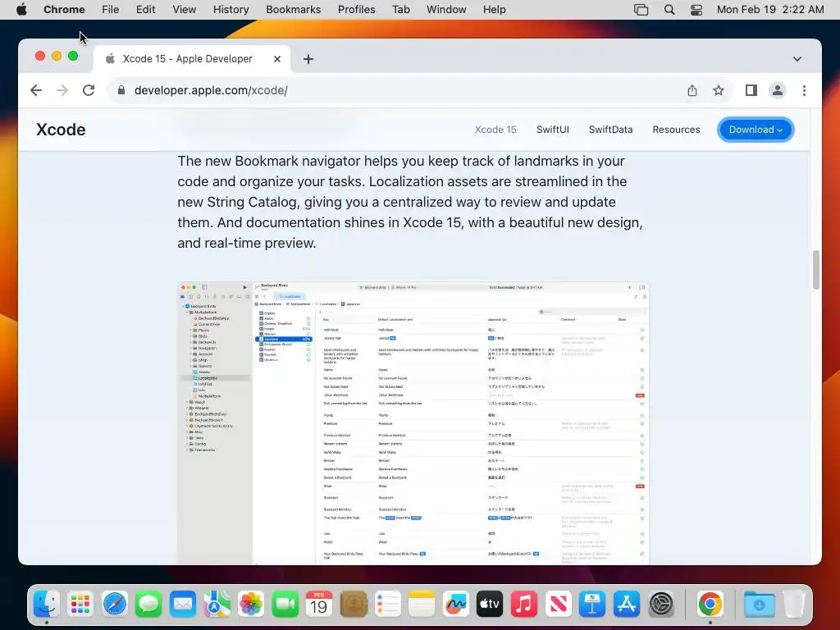Open Freeform from the Dock

point(455,605)
